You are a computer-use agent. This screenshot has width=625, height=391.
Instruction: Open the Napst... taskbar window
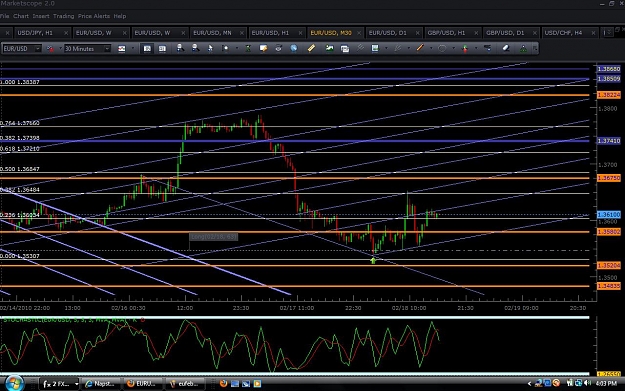pyautogui.click(x=101, y=383)
